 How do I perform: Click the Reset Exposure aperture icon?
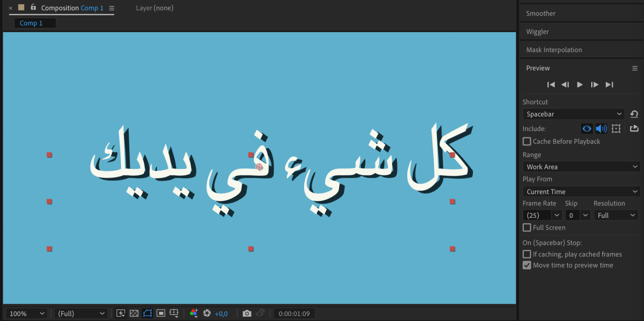pos(207,313)
